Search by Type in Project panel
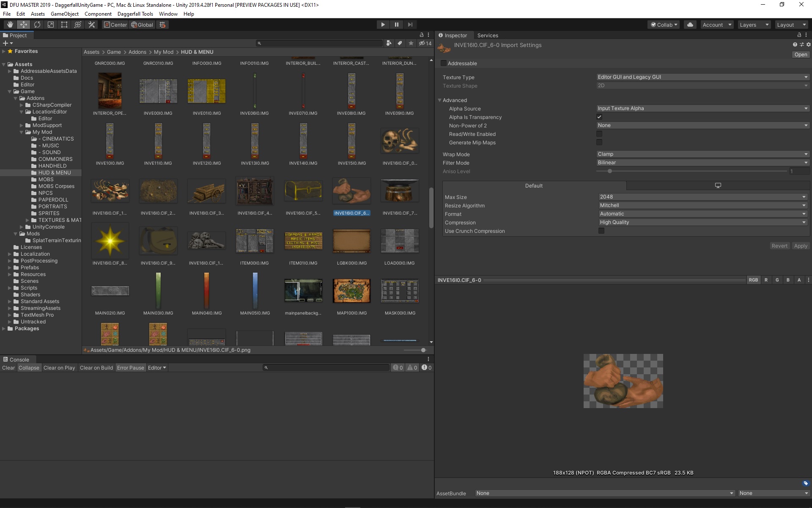 [389, 43]
